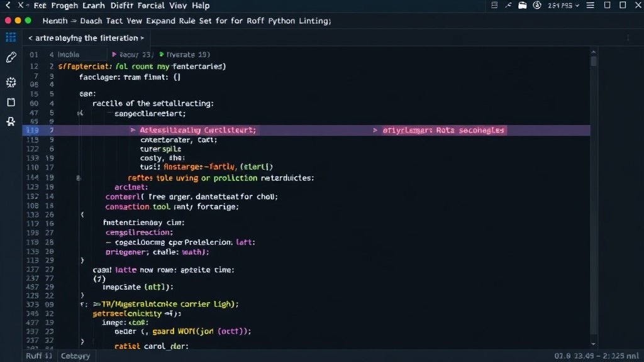The width and height of the screenshot is (644, 362).
Task: Click the '4 Imohle' header label
Action: coord(65,55)
